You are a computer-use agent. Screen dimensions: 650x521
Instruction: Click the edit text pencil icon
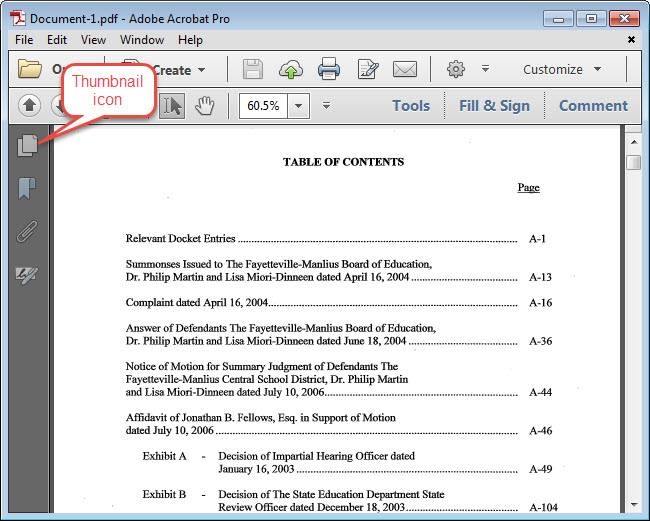(367, 69)
